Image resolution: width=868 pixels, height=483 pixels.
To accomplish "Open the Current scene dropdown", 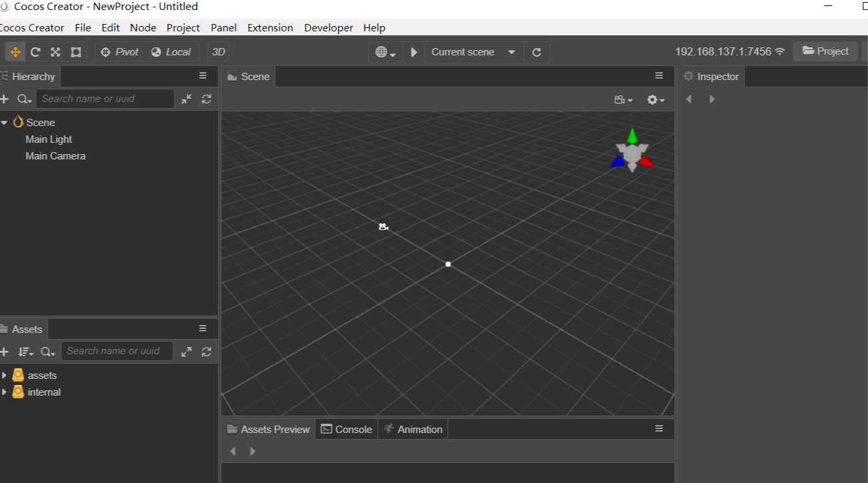I will 473,52.
